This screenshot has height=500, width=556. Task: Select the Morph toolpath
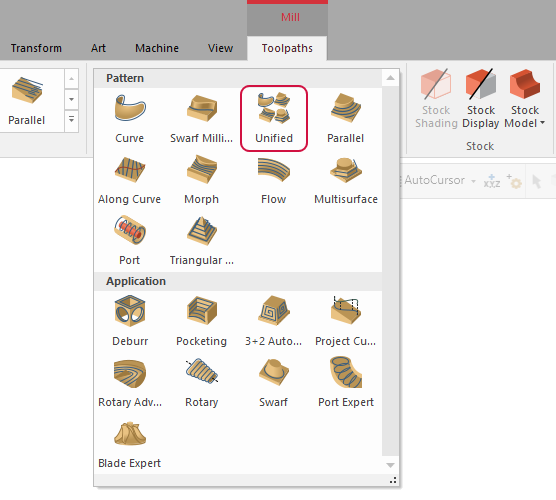(201, 180)
